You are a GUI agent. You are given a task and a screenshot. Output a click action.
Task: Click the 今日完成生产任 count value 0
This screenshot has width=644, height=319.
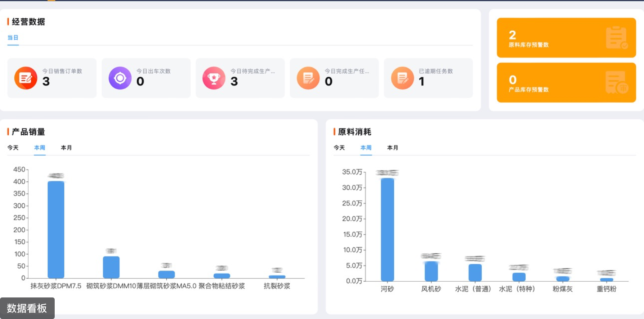click(328, 82)
